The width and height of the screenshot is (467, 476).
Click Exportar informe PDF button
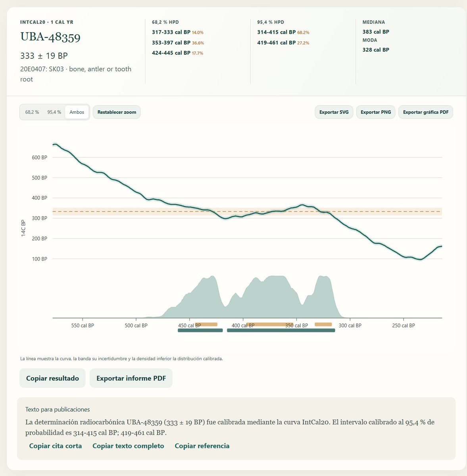coord(131,378)
